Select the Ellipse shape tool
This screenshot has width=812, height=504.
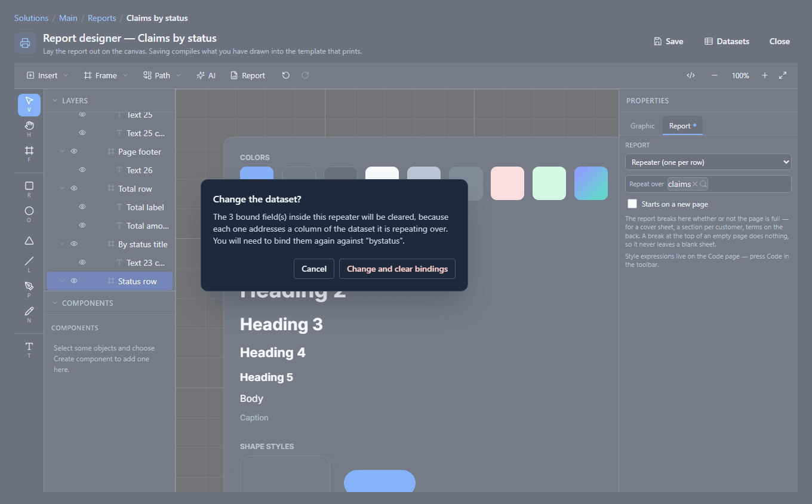pos(29,214)
